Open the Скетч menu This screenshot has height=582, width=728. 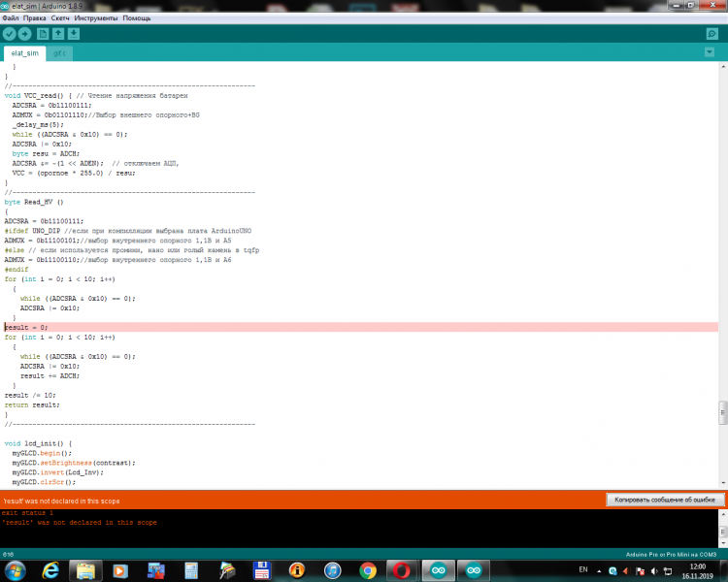pos(60,18)
